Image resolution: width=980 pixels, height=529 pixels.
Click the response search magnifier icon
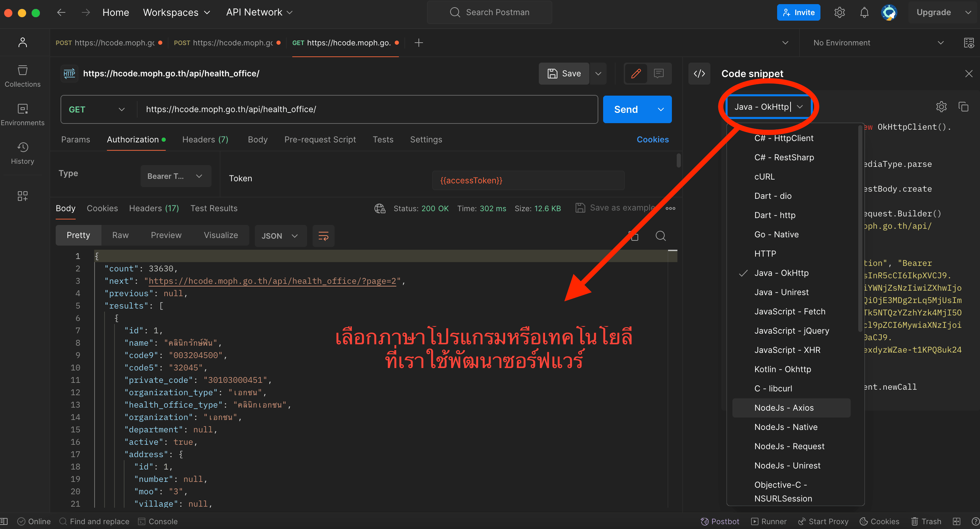(661, 236)
